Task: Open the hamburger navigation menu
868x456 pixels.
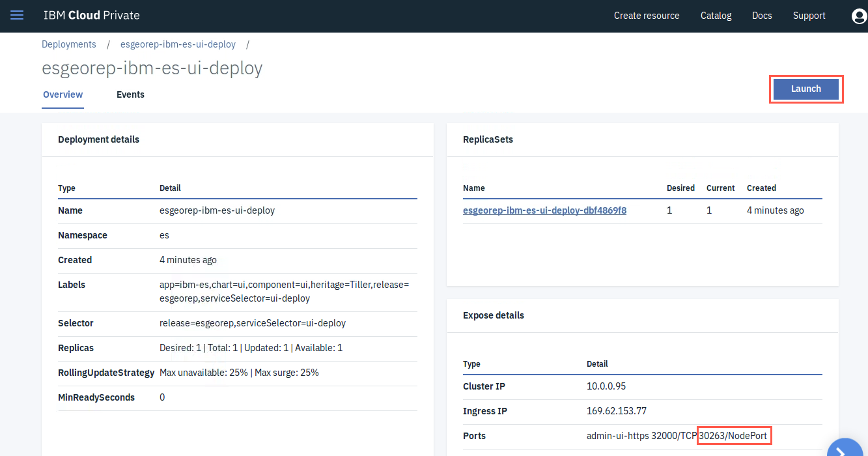Action: (x=17, y=15)
